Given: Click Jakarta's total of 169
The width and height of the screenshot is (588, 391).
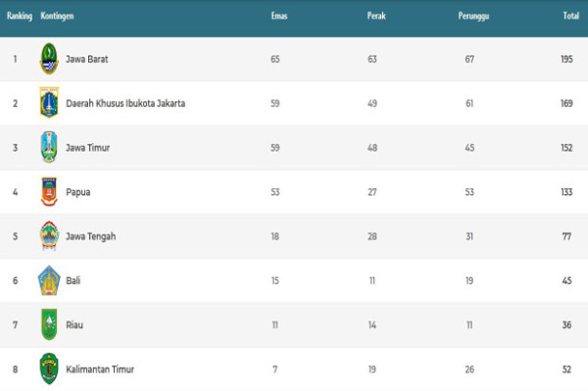Looking at the screenshot, I should point(567,104).
